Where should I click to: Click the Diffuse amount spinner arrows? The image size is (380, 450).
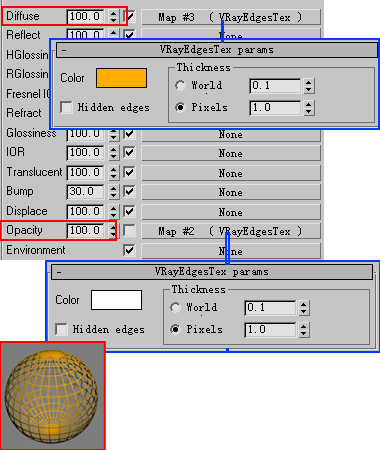tap(114, 17)
